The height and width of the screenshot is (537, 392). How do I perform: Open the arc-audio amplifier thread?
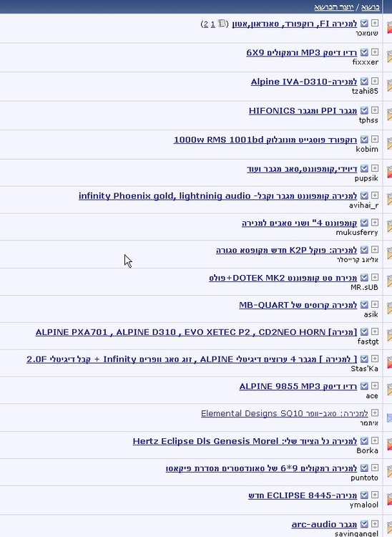[x=324, y=525]
